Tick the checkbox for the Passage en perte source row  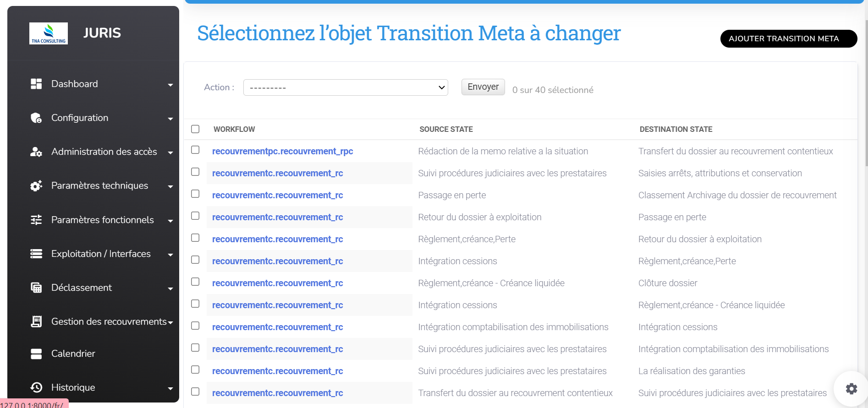pyautogui.click(x=195, y=194)
